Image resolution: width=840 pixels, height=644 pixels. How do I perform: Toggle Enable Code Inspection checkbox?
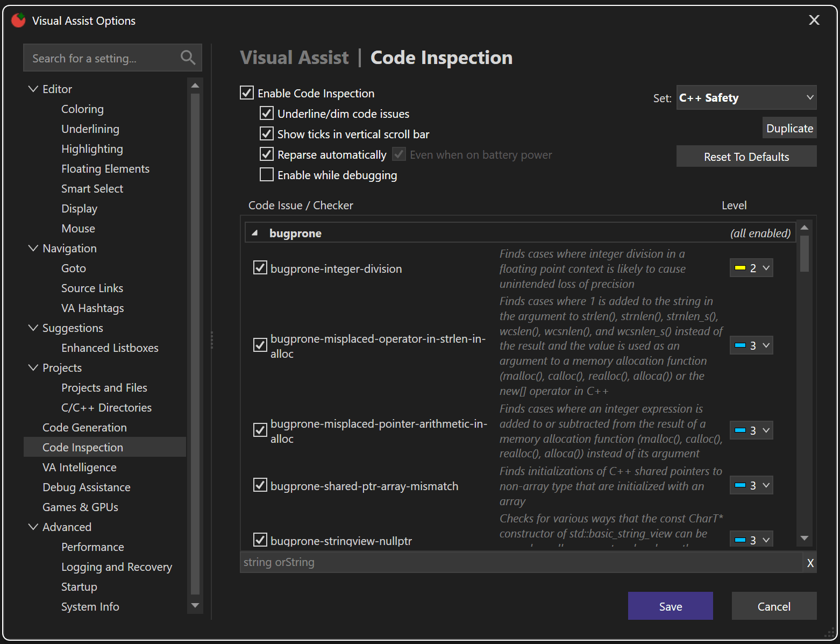(x=247, y=93)
